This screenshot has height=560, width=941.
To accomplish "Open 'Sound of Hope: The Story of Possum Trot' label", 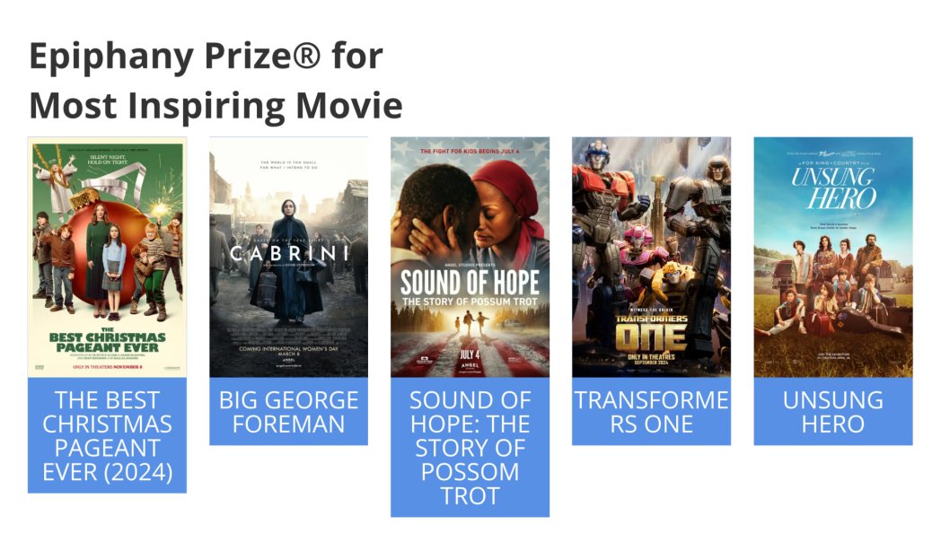I will (x=470, y=447).
